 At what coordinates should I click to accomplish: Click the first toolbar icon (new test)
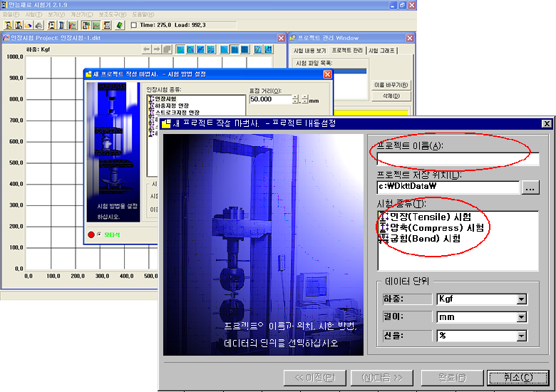8,25
